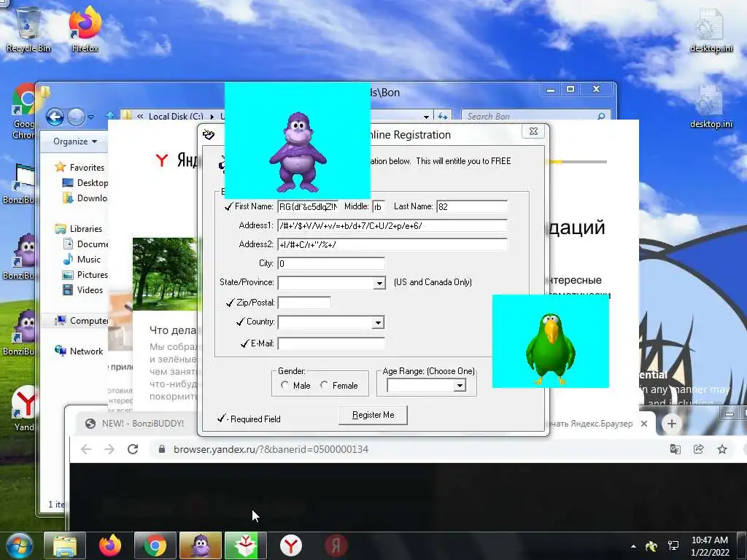Viewport: 747px width, 560px height.
Task: Select Computer in the Explorer sidebar
Action: 82,321
